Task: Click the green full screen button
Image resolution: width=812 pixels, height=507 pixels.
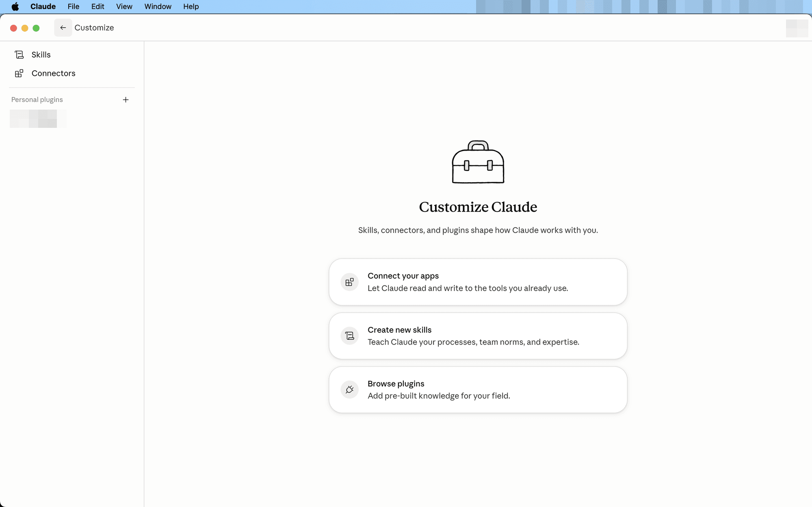Action: [36, 28]
